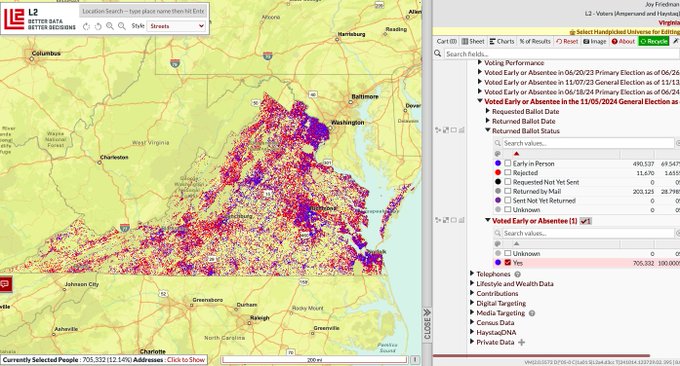The image size is (680, 366).
Task: Uncheck the Yes checkbox under Voted Early
Action: point(507,262)
